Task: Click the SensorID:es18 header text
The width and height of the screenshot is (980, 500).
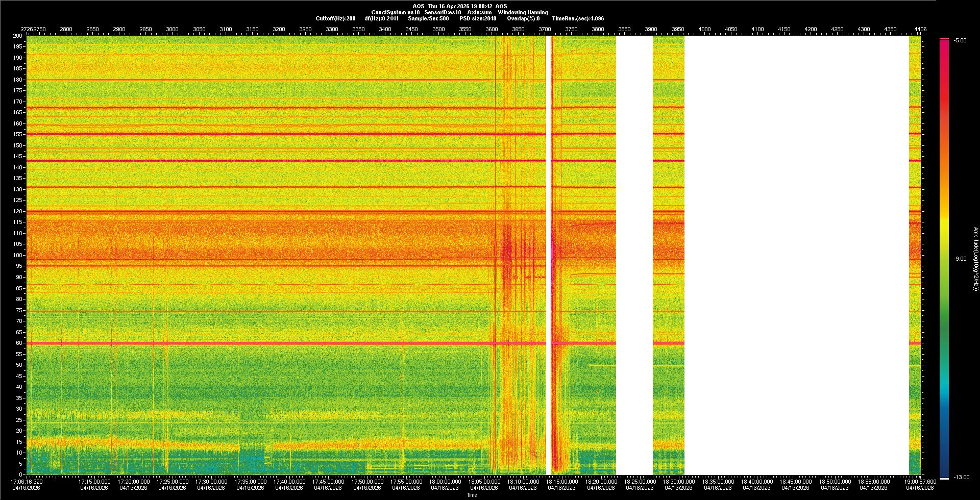Action: click(443, 12)
